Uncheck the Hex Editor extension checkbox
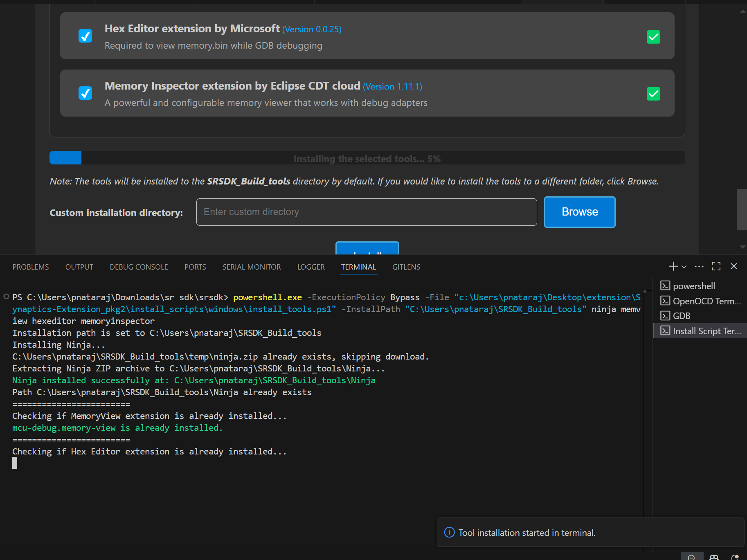This screenshot has width=747, height=560. pyautogui.click(x=85, y=36)
